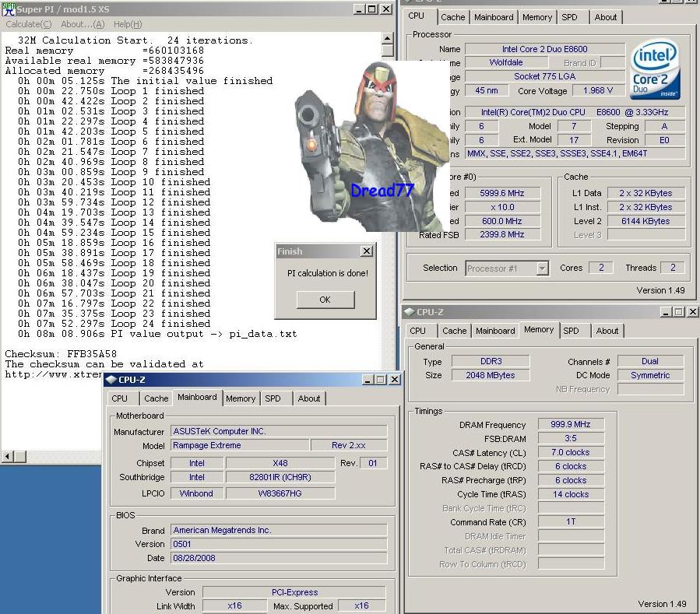Click the Intel Core 2 Duo logo
This screenshot has height=614, width=700.
coord(656,70)
